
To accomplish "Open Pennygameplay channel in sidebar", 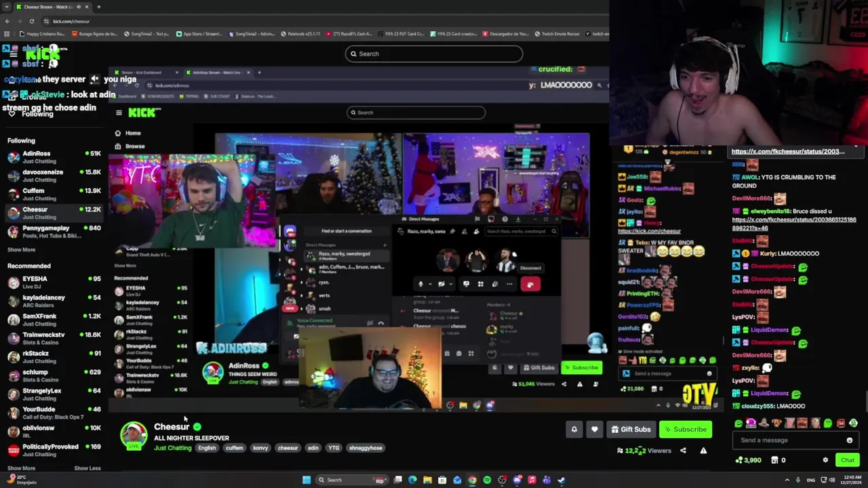I will (x=54, y=232).
